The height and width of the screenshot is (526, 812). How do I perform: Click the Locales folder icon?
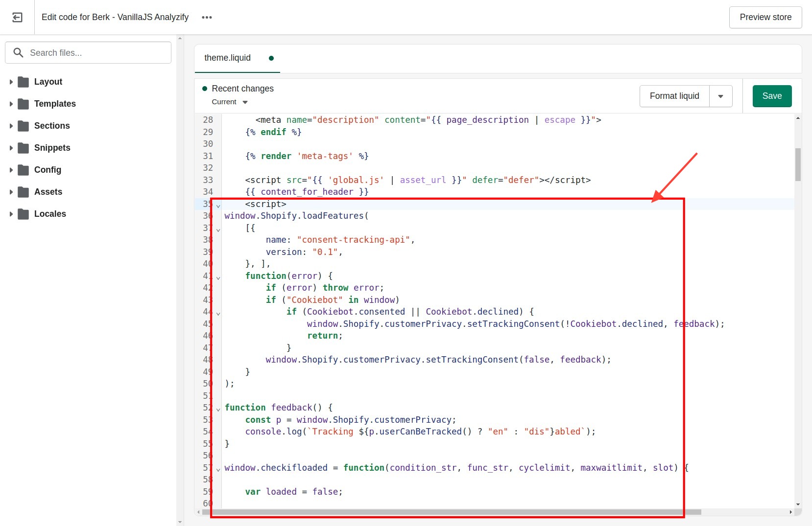click(24, 214)
